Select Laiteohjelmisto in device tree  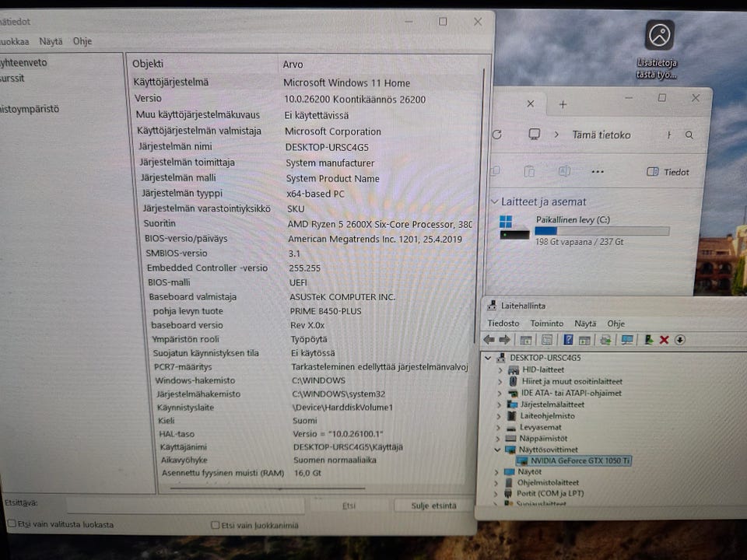click(x=547, y=415)
